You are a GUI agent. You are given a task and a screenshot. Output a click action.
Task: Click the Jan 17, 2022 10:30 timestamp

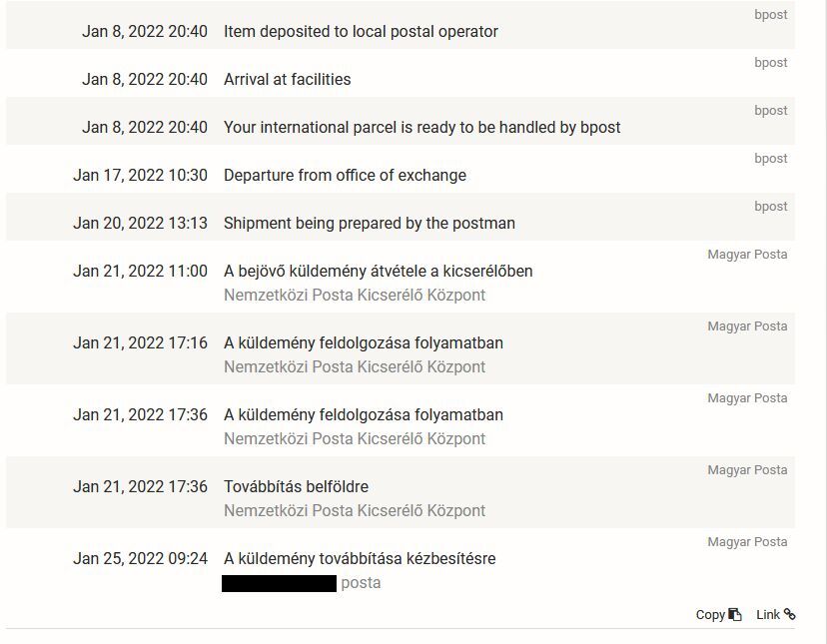click(140, 175)
